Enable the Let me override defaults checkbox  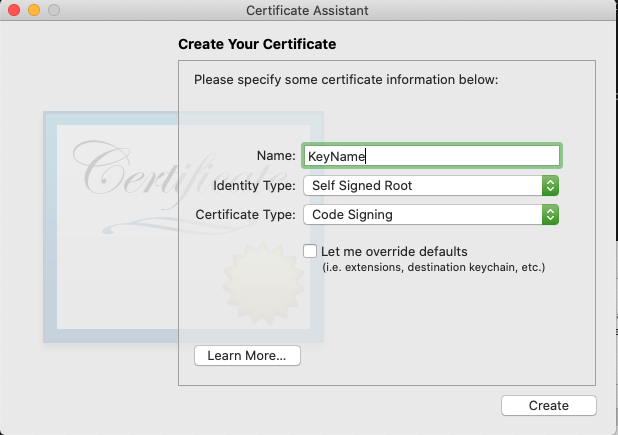pos(310,251)
